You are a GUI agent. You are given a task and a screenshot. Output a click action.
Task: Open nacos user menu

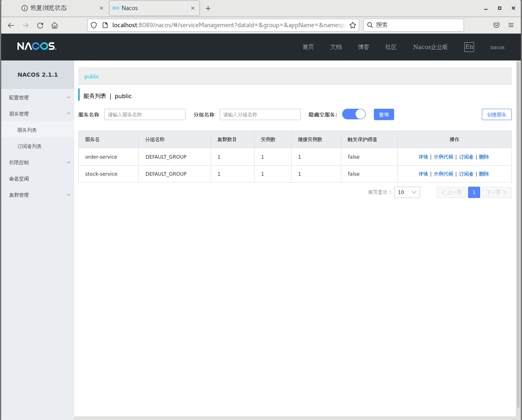coord(497,47)
